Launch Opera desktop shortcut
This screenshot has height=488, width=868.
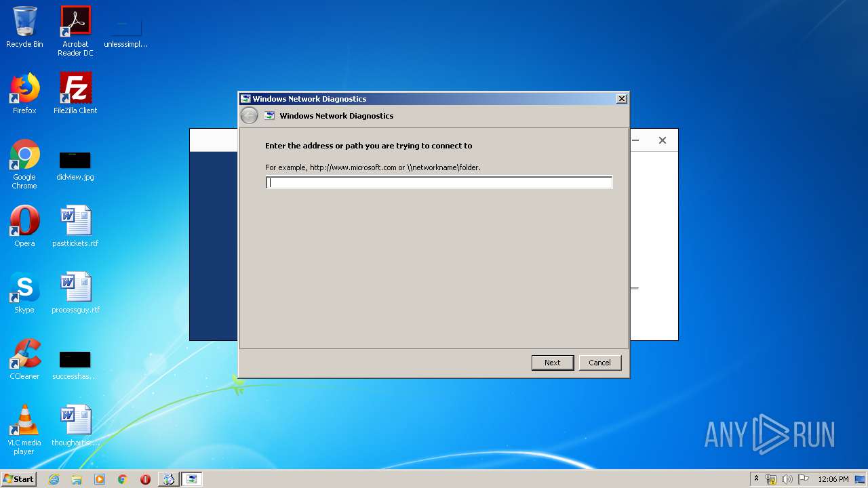pyautogui.click(x=24, y=226)
